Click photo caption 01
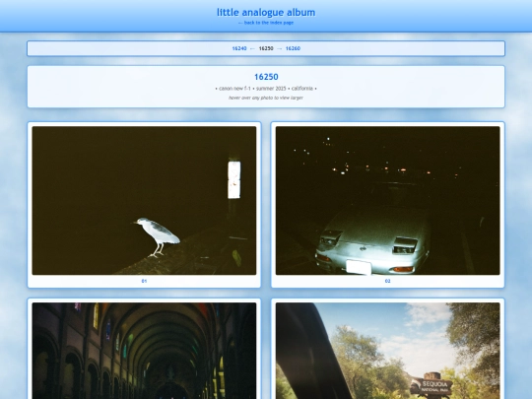532x399 pixels. [x=144, y=281]
